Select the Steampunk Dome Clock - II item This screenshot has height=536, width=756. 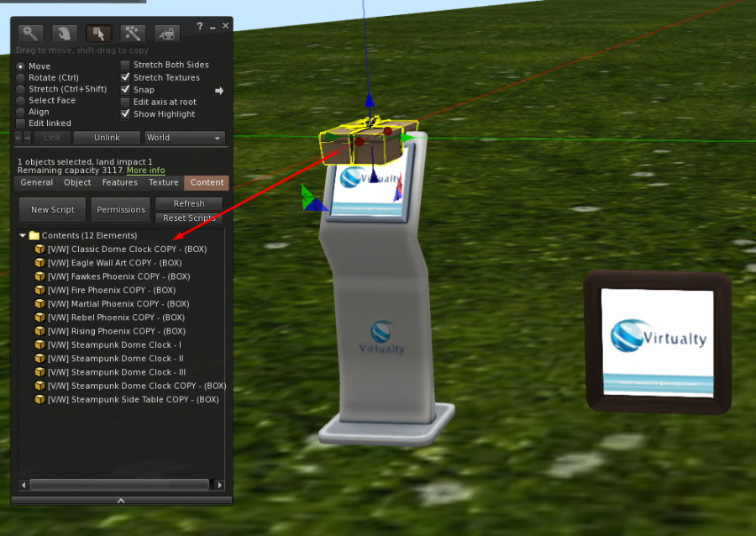[x=118, y=358]
